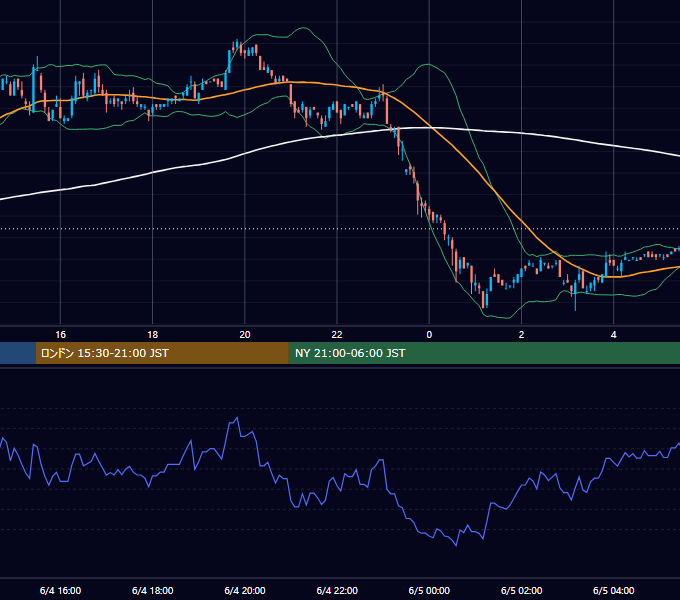Click the 22 hour axis label
The image size is (680, 600).
tap(337, 335)
